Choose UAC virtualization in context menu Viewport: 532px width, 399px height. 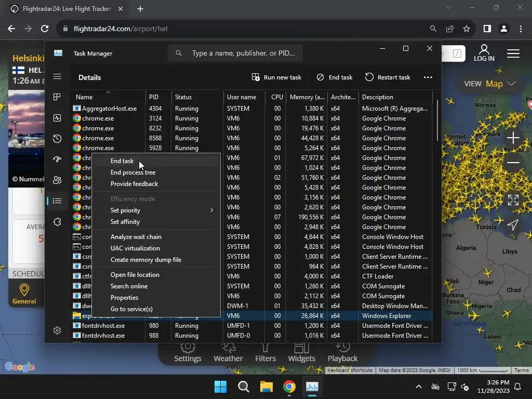[x=156, y=248]
